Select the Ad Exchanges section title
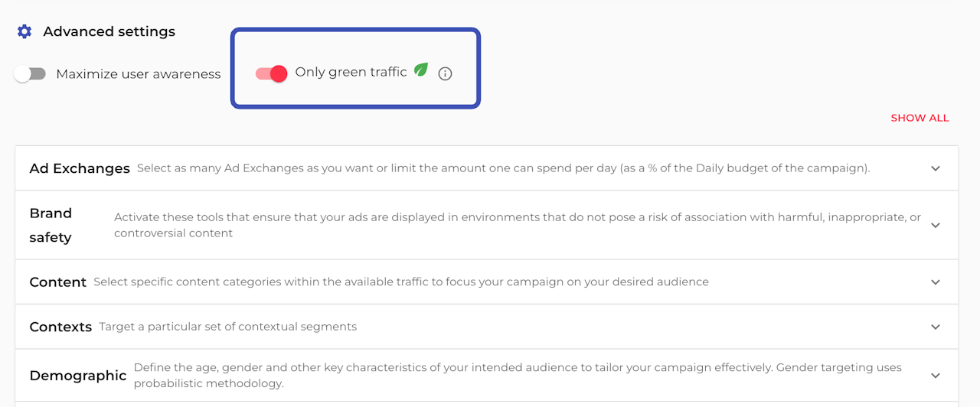This screenshot has height=407, width=980. coord(80,168)
